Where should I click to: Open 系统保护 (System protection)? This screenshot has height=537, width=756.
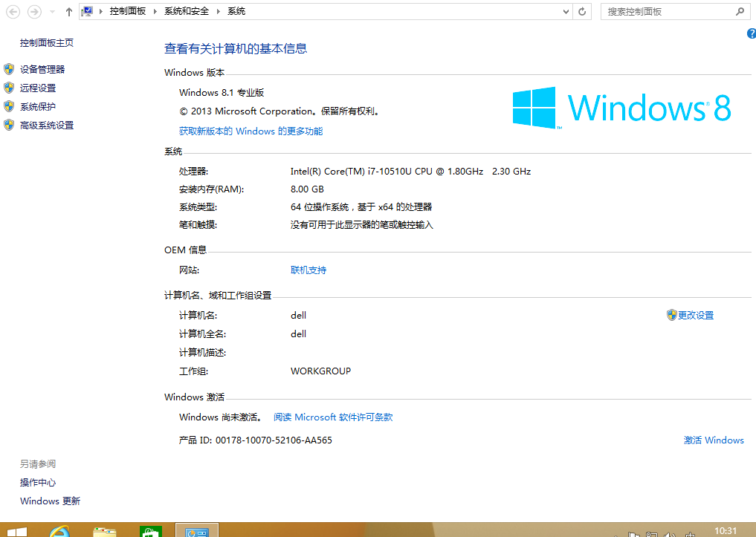pos(38,107)
